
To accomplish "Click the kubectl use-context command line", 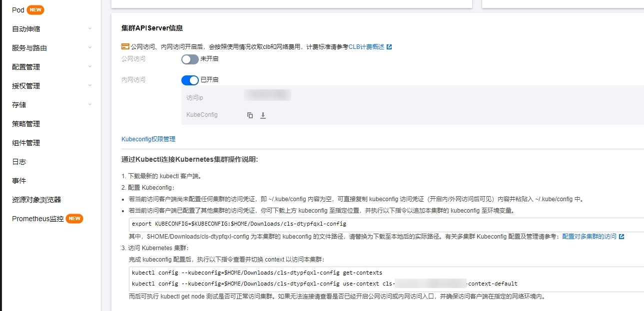I will 325,284.
